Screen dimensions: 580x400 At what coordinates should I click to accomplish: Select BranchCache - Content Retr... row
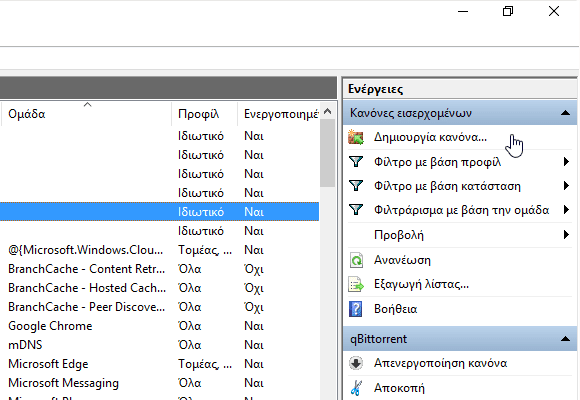pos(159,269)
